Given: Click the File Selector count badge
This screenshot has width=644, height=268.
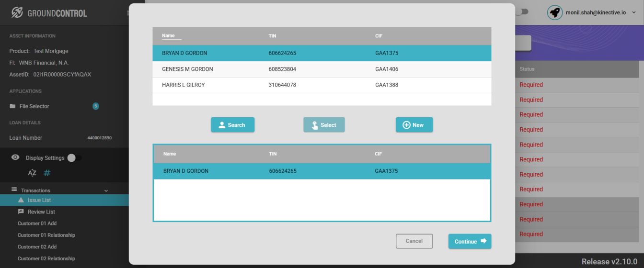Looking at the screenshot, I should [96, 106].
